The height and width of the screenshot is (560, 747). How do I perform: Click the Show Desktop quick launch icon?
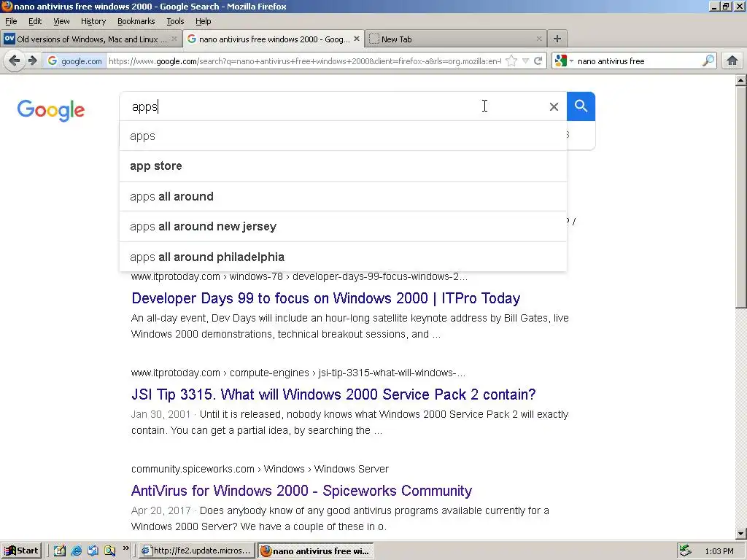pos(60,551)
